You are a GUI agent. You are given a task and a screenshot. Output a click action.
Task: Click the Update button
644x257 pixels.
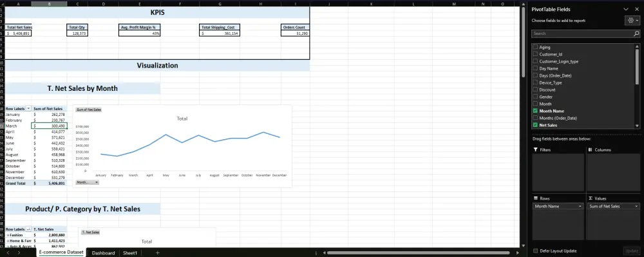click(631, 251)
